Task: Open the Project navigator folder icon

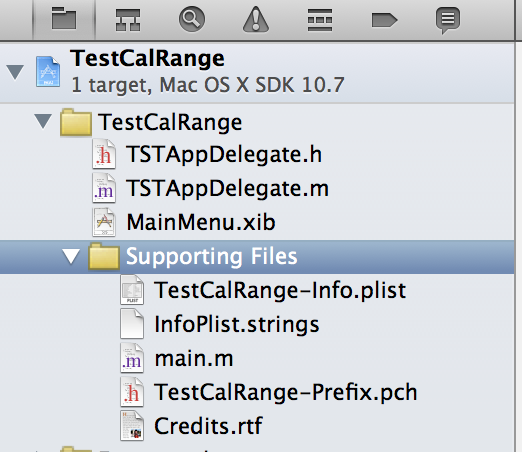Action: point(64,18)
